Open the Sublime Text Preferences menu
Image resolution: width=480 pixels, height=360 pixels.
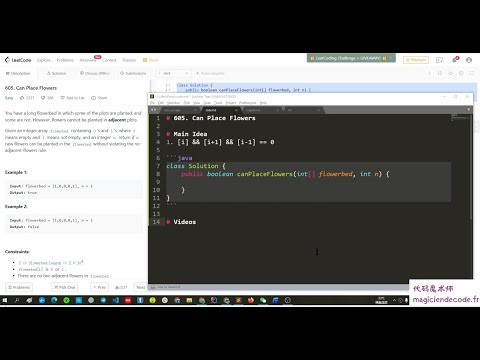point(248,103)
